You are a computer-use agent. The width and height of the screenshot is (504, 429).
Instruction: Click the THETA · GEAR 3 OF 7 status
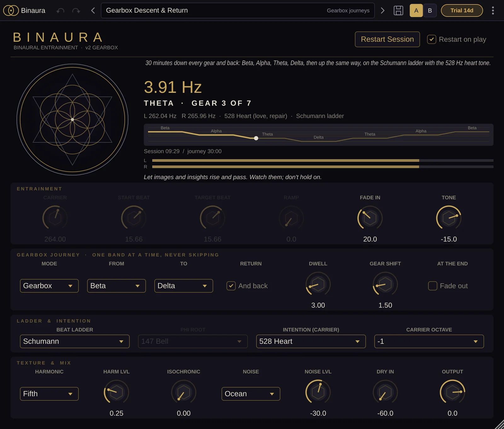(198, 103)
